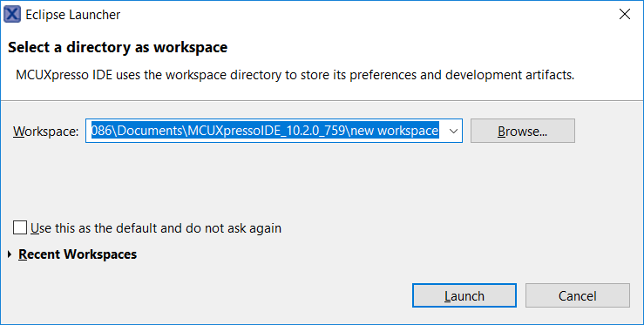
Task: Expand Recent Workspaces with the triangle arrow
Action: tap(10, 254)
